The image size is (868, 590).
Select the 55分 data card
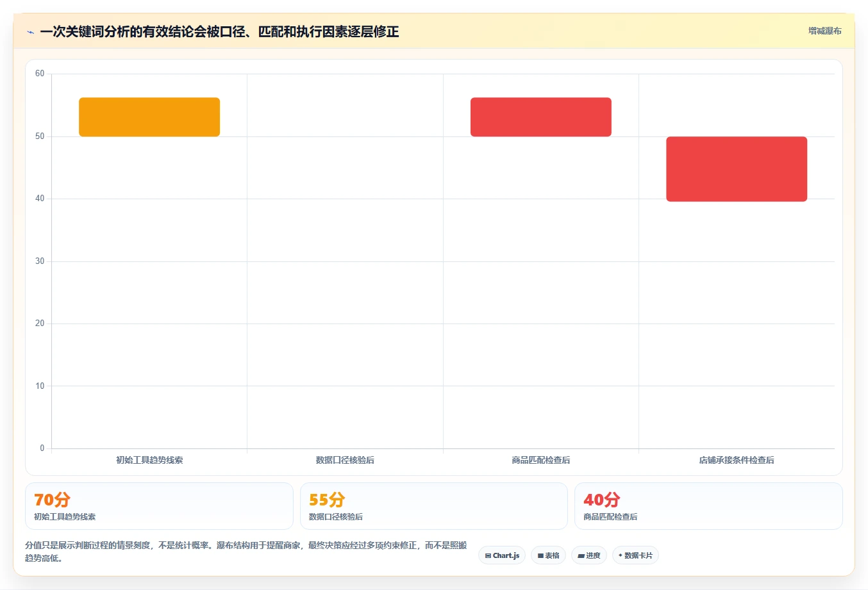434,506
